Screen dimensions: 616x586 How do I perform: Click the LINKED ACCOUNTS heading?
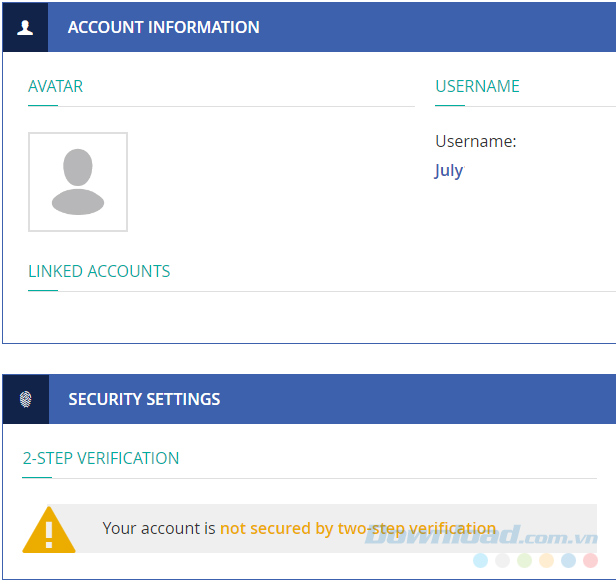pyautogui.click(x=99, y=271)
